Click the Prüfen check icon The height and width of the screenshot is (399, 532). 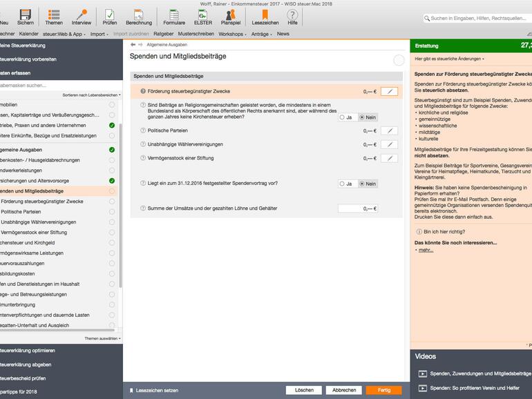tap(110, 15)
